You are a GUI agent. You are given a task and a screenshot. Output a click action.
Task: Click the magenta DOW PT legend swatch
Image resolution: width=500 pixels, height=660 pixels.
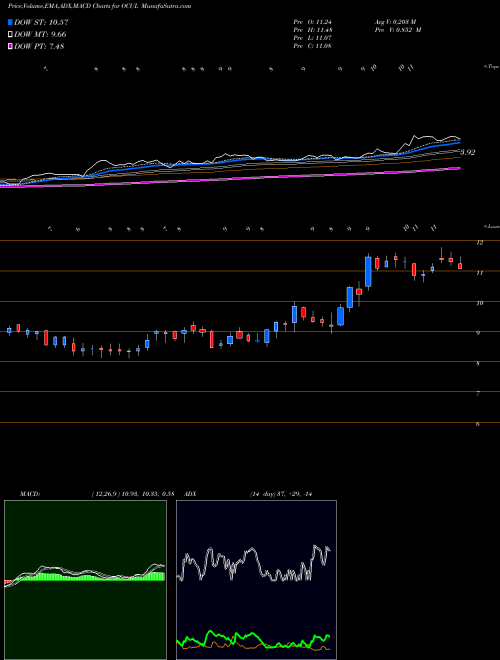(x=10, y=46)
